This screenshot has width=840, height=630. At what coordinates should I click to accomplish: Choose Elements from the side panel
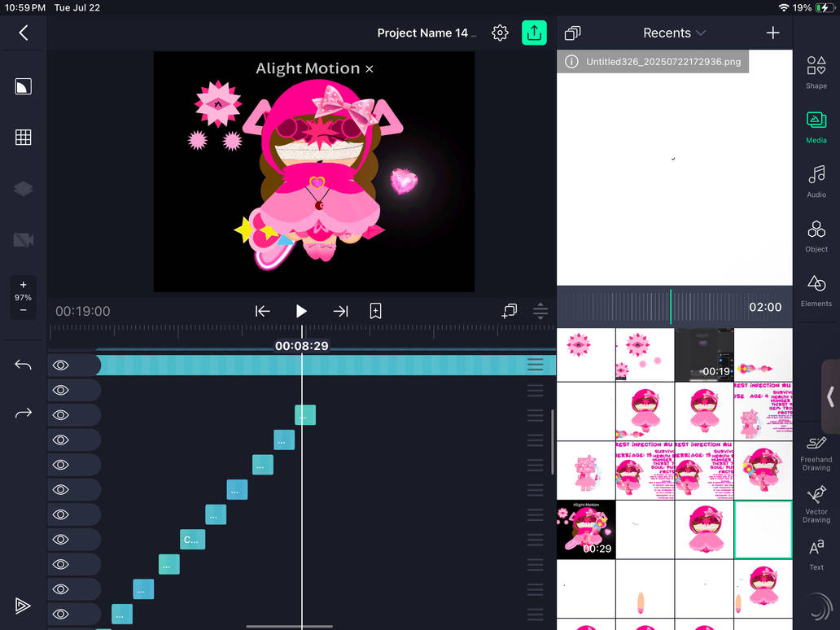[x=816, y=291]
